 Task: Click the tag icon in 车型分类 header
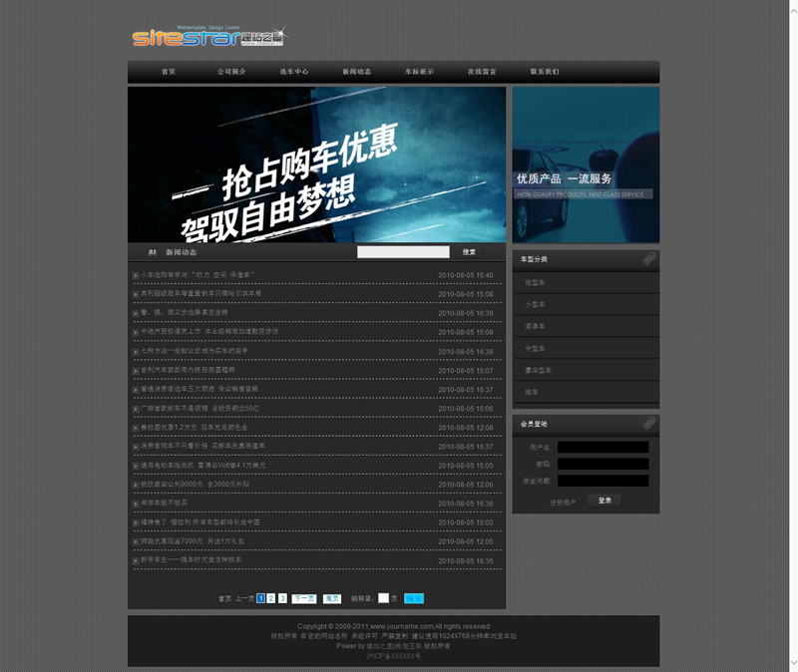(648, 259)
